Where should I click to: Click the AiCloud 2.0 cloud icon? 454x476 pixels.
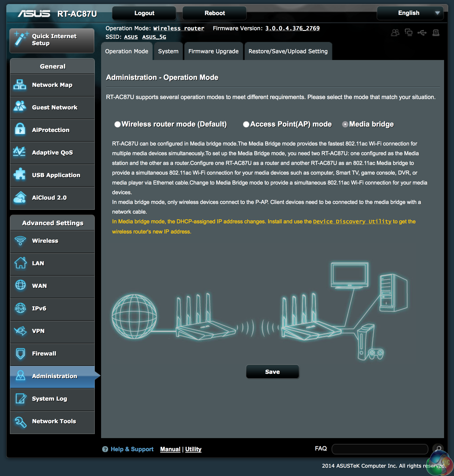click(20, 197)
